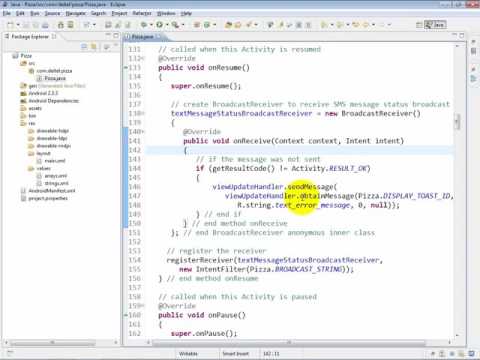Select the Pizza project node

click(x=22, y=56)
